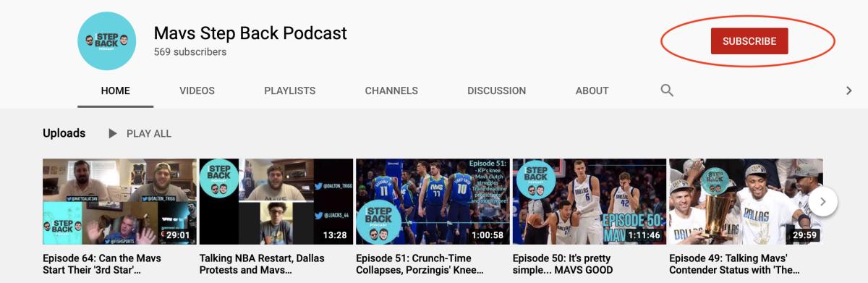Image resolution: width=868 pixels, height=283 pixels.
Task: Click the Play All triangle icon
Action: pyautogui.click(x=112, y=133)
